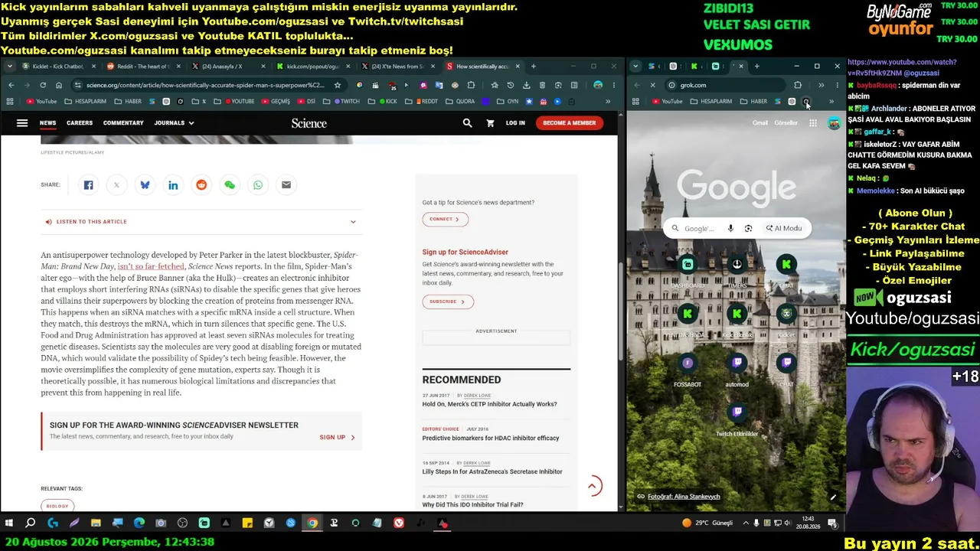Show hidden bookmarks in right browser window
This screenshot has height=551, width=980.
click(831, 101)
